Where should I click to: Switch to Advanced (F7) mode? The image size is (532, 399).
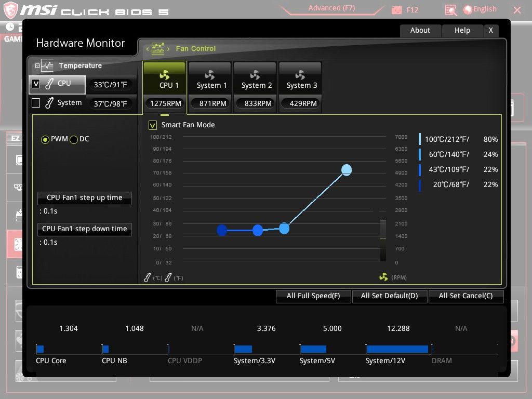[331, 8]
